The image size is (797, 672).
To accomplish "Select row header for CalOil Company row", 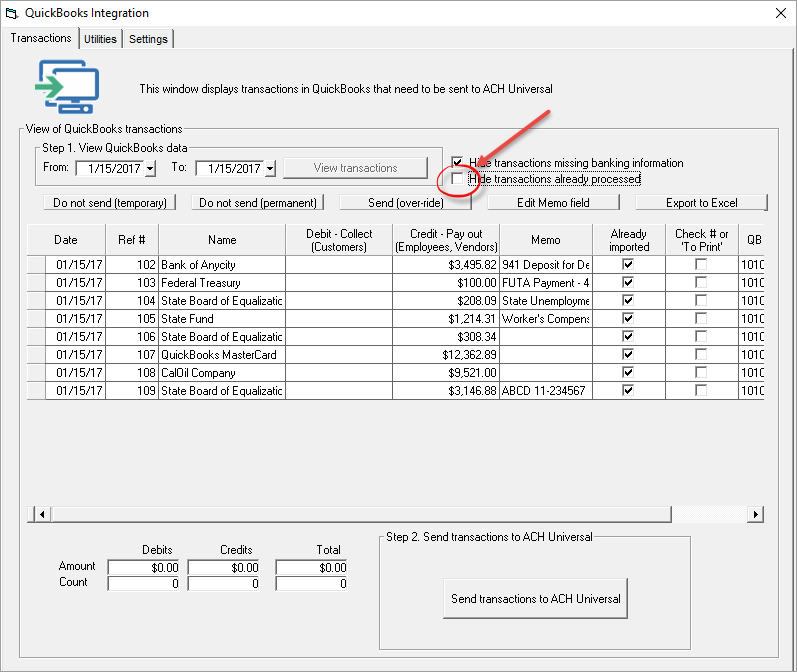I will pyautogui.click(x=36, y=373).
